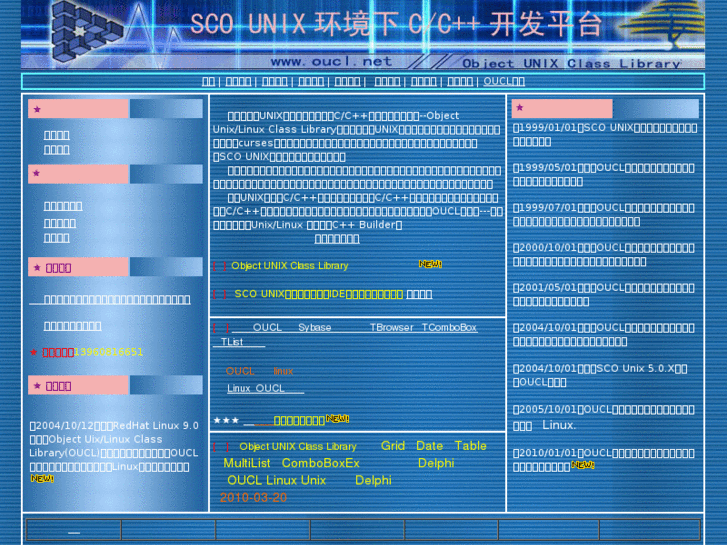Click the 2010/01/01 OUCL news entry
The width and height of the screenshot is (727, 545).
coord(604,460)
